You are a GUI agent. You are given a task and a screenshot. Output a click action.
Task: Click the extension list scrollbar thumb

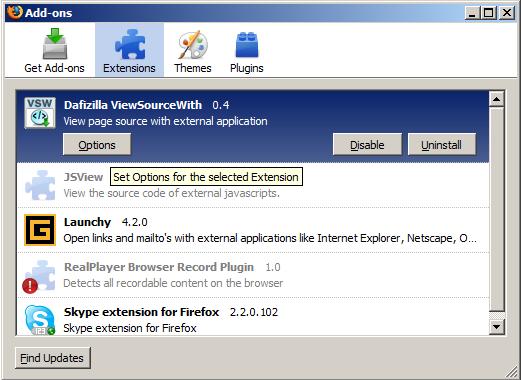tap(497, 209)
